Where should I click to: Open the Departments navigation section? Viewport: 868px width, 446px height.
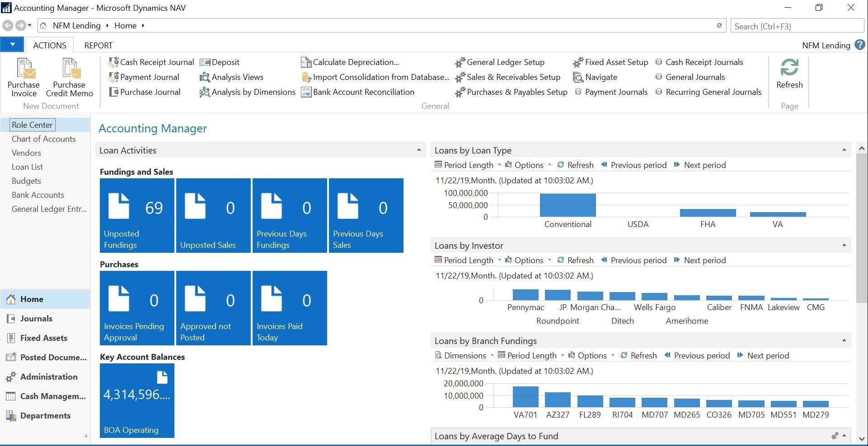[45, 416]
